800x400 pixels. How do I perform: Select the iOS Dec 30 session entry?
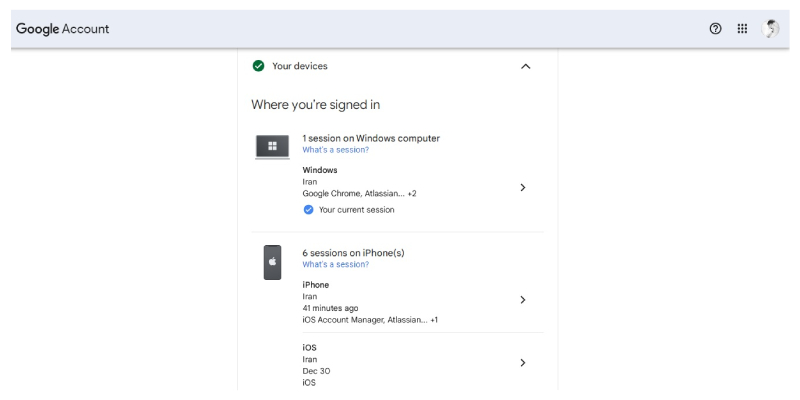pos(400,364)
